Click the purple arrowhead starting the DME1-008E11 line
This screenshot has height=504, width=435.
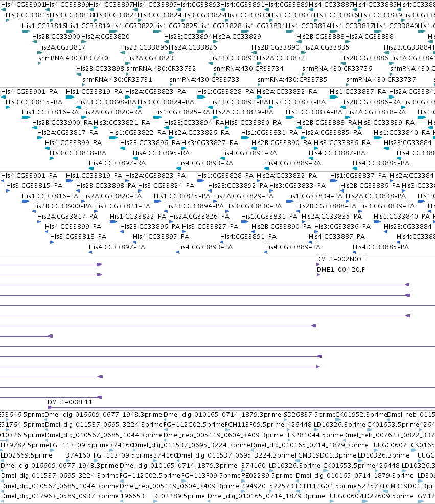click(50, 407)
